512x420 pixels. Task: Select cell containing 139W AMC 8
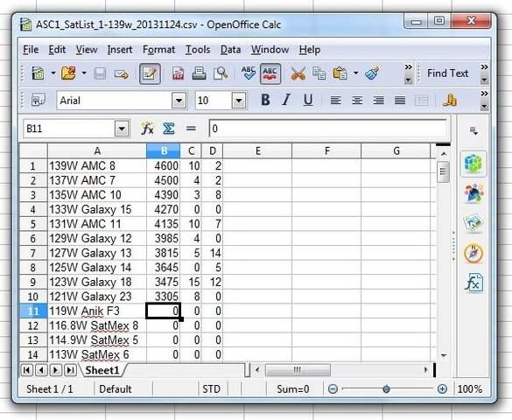coord(97,165)
